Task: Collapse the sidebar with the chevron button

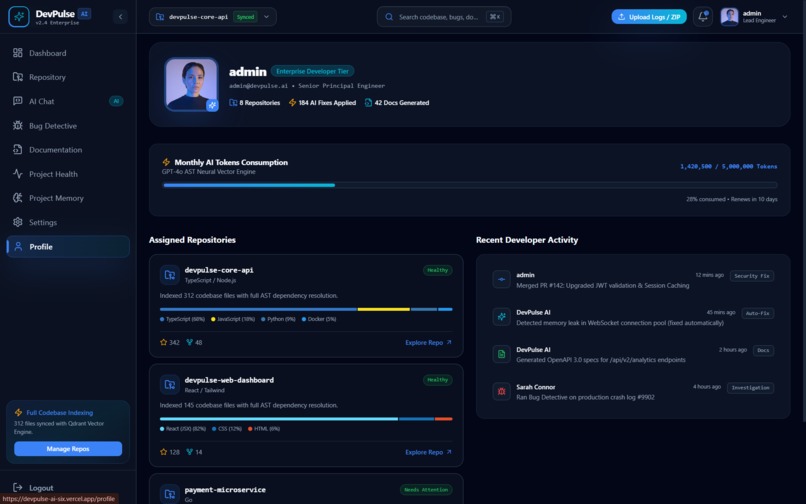Action: pyautogui.click(x=120, y=16)
